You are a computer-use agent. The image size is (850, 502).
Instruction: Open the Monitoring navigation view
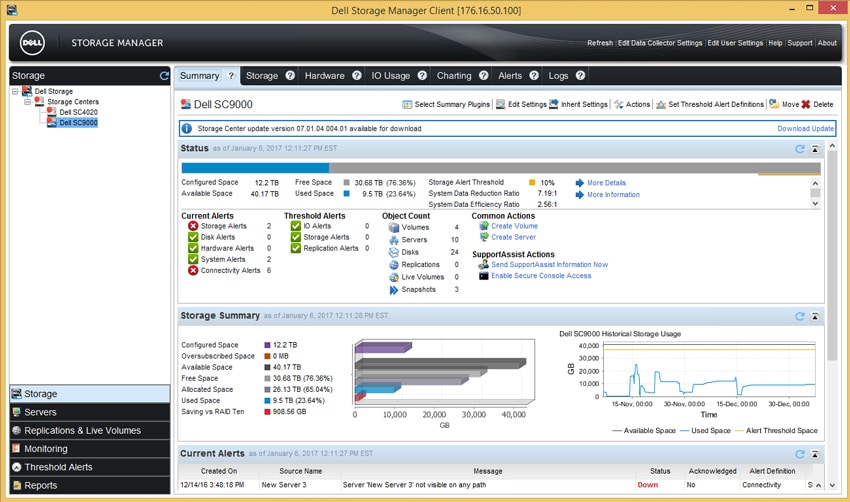click(x=89, y=449)
